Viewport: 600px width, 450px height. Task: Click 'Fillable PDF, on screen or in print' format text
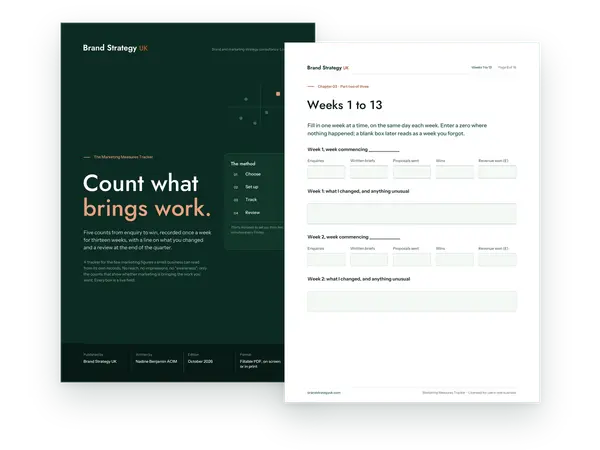(260, 364)
